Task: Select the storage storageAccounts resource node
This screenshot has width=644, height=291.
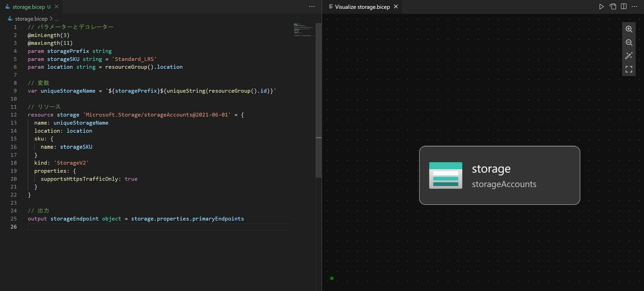Action: (x=499, y=175)
